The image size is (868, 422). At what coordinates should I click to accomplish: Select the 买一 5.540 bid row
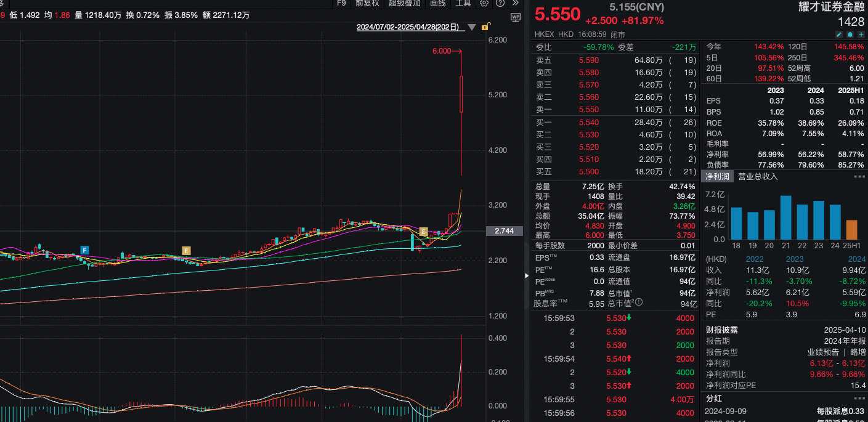(616, 123)
